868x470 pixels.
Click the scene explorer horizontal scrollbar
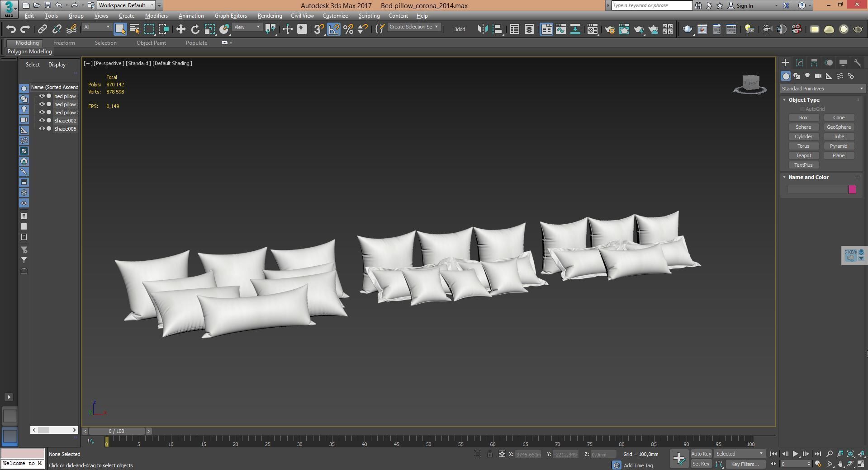point(54,430)
